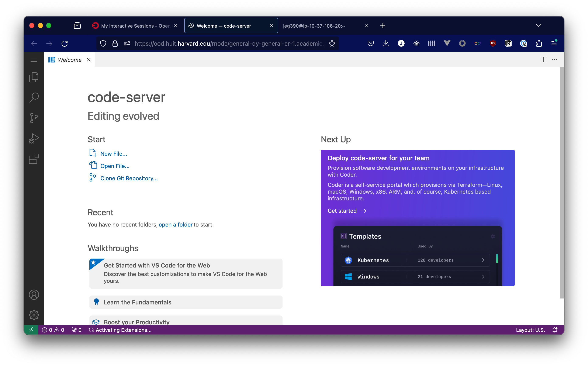The width and height of the screenshot is (588, 366).
Task: Click Layout: U.S. in the status bar
Action: pos(530,330)
